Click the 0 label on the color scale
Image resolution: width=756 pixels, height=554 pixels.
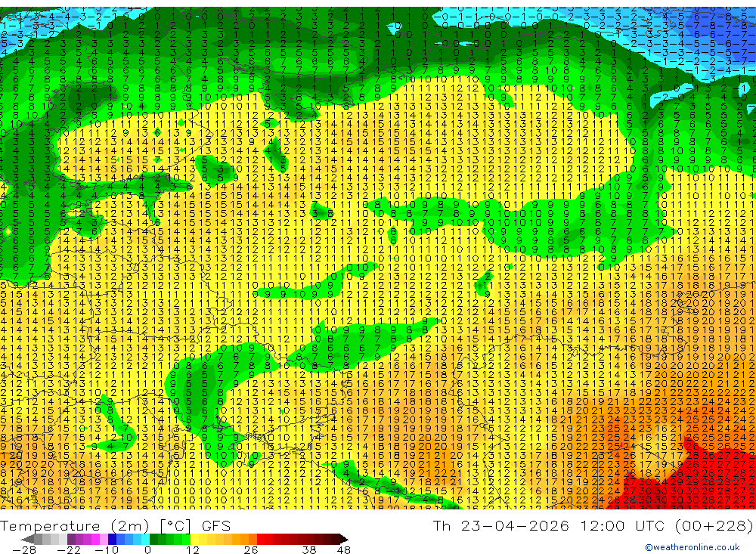(147, 549)
